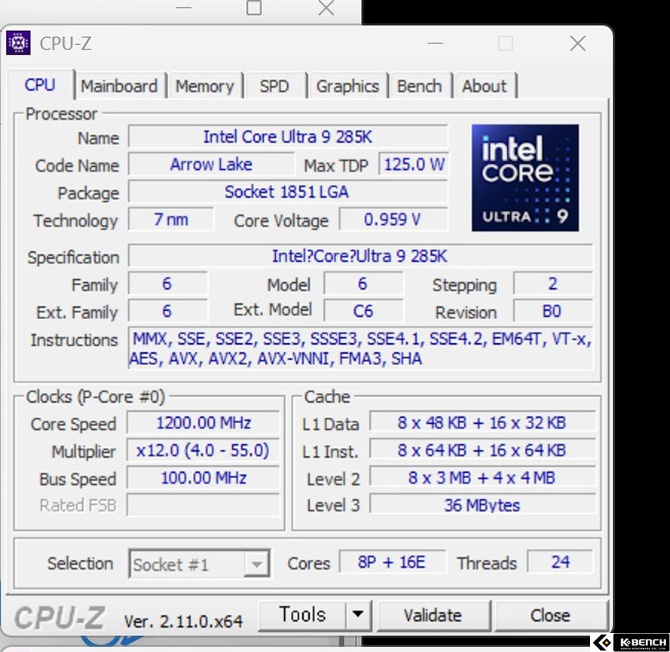This screenshot has height=652, width=670.
Task: Select the CPU tab
Action: pyautogui.click(x=40, y=85)
